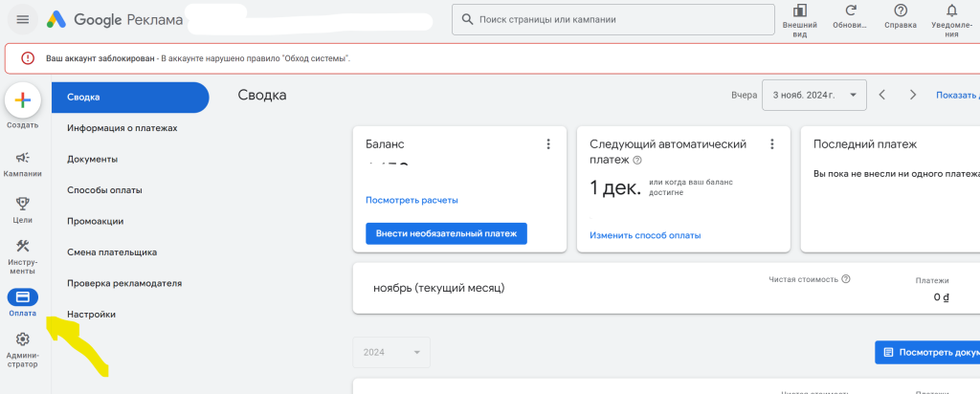
Task: Click Посмотреть расчеты link
Action: click(412, 201)
